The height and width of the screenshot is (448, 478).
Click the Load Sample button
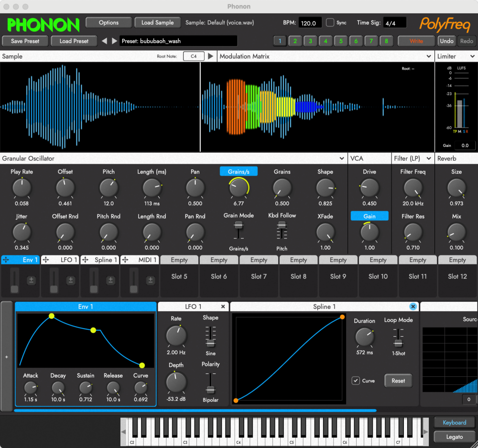tap(157, 22)
